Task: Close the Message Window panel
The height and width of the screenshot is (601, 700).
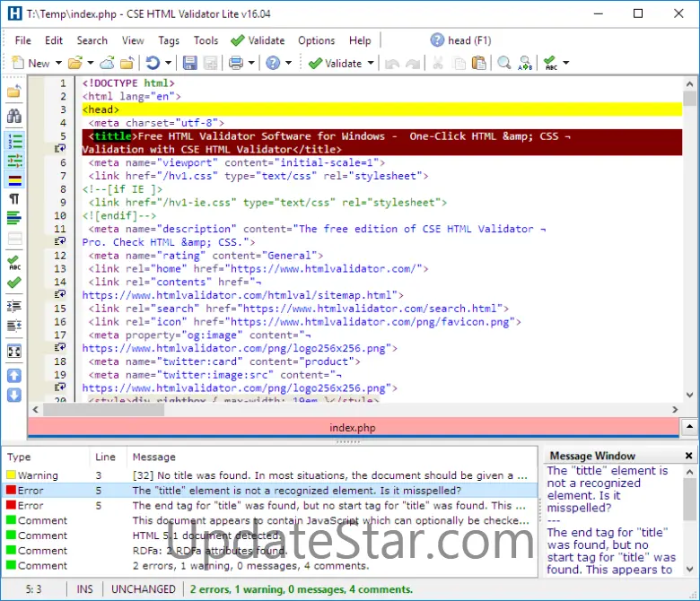Action: point(688,456)
